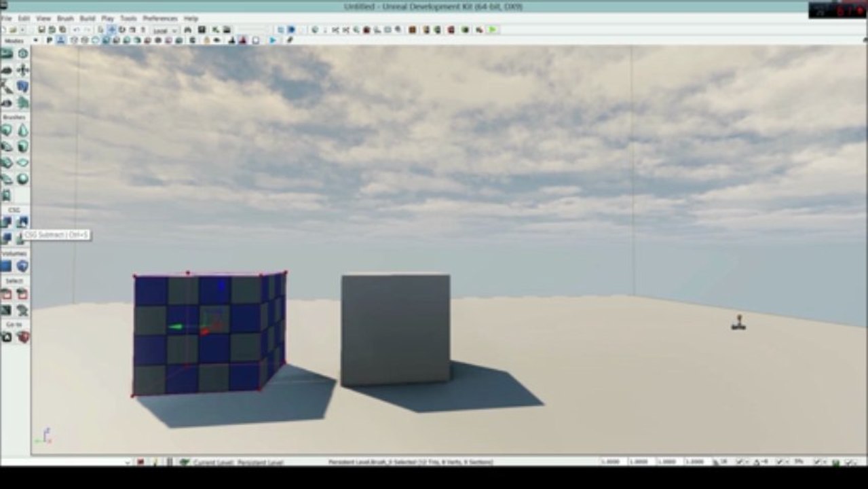Screen dimensions: 868x489
Task: Choose the Spiral Staircase builder brush
Action: [x=7, y=179]
